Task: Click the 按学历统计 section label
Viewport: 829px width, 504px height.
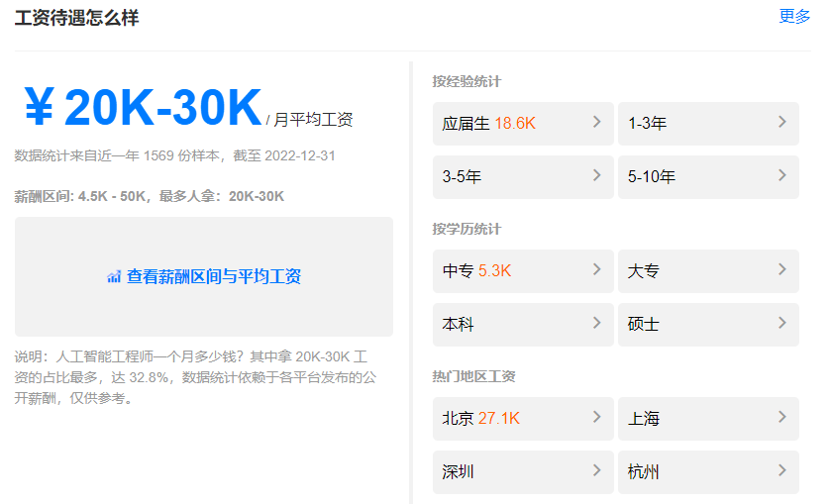Action: tap(466, 229)
